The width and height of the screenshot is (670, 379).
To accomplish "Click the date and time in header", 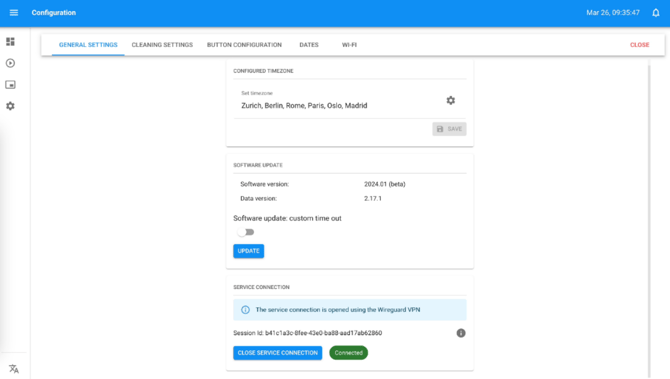I will (x=613, y=13).
